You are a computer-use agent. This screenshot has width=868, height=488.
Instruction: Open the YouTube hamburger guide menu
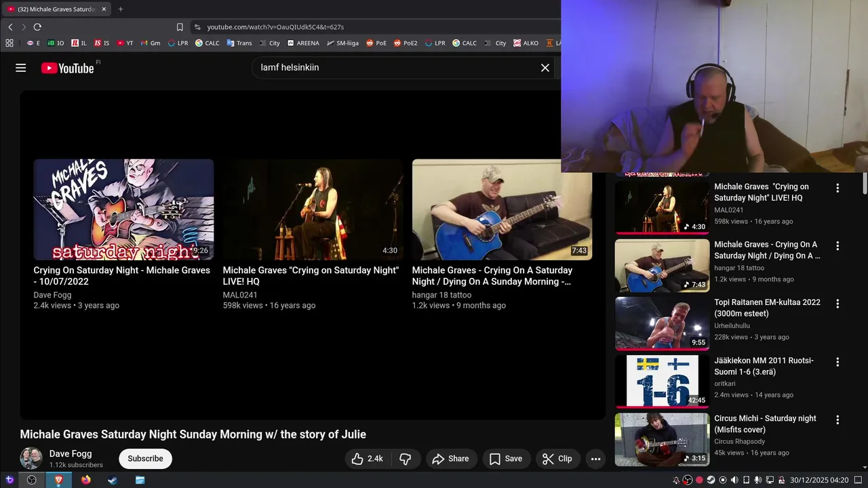(20, 68)
